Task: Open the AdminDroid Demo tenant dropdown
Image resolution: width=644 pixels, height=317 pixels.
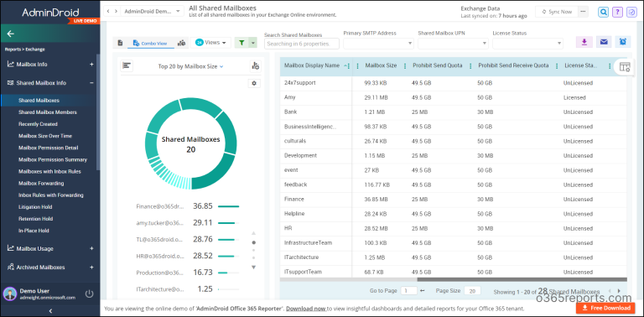Action: [x=152, y=12]
